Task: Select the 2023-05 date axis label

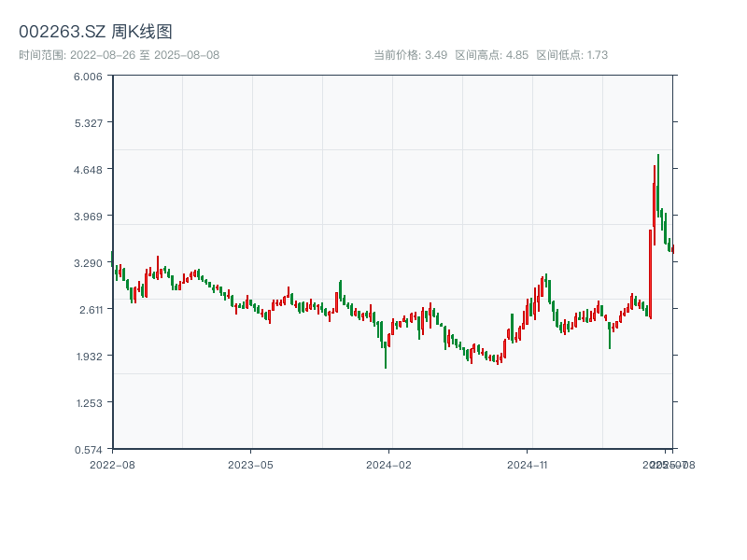Action: pyautogui.click(x=250, y=464)
